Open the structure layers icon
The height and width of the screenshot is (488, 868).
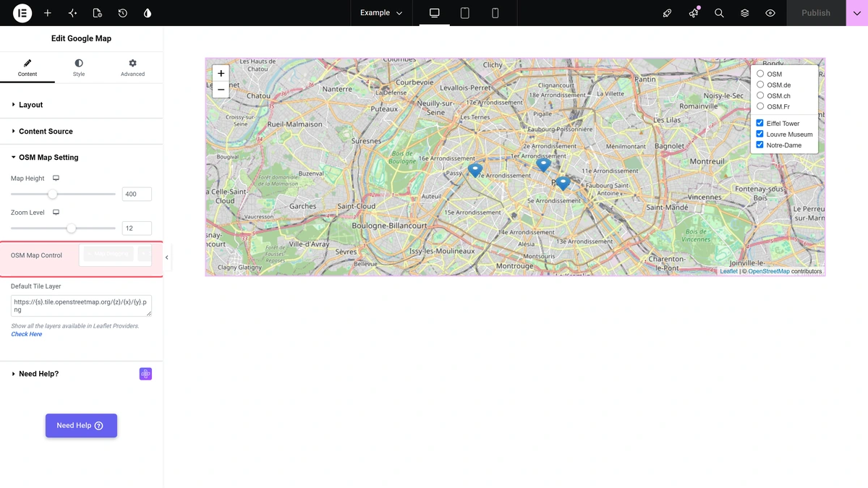point(744,13)
